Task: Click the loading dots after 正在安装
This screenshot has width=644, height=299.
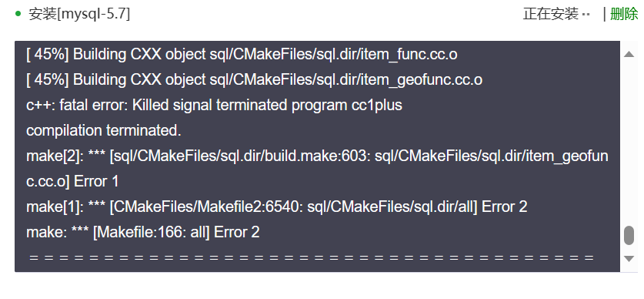Action: 586,15
